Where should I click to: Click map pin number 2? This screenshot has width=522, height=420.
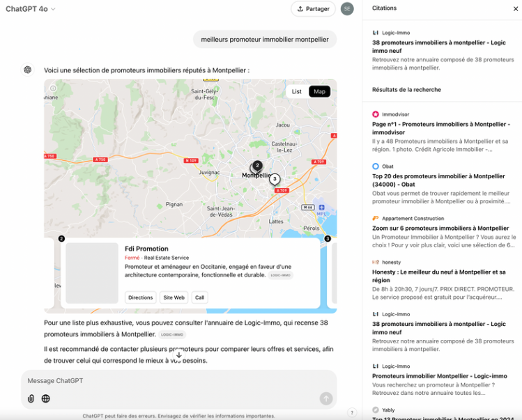tap(257, 165)
